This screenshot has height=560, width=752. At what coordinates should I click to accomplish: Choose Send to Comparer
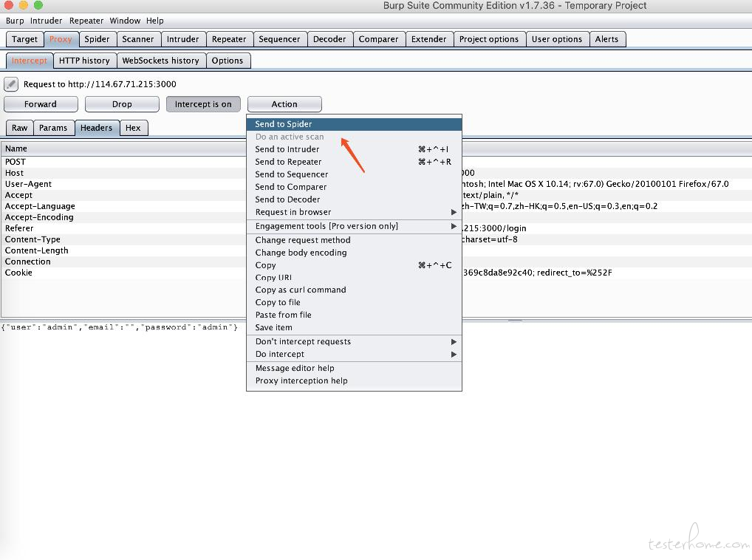(354, 186)
